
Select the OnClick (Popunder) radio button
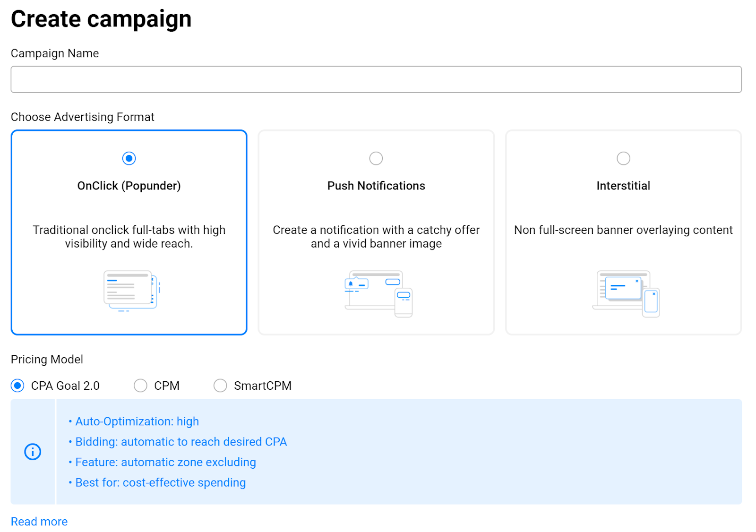coord(129,158)
